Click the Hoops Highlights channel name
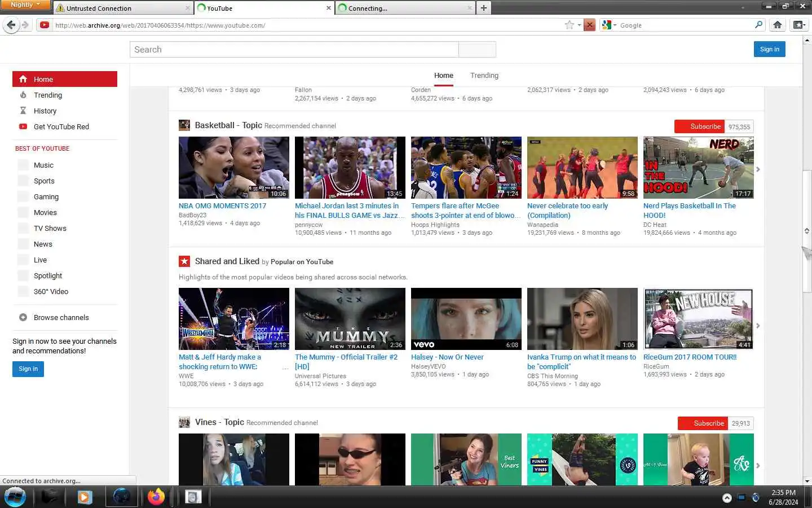The image size is (812, 508). [x=435, y=225]
